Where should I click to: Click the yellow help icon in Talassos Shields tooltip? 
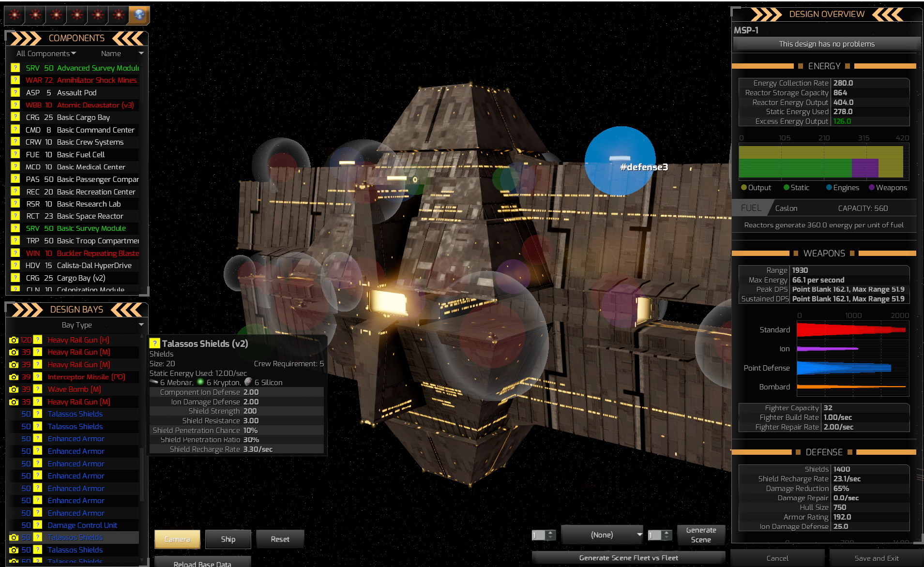[154, 343]
